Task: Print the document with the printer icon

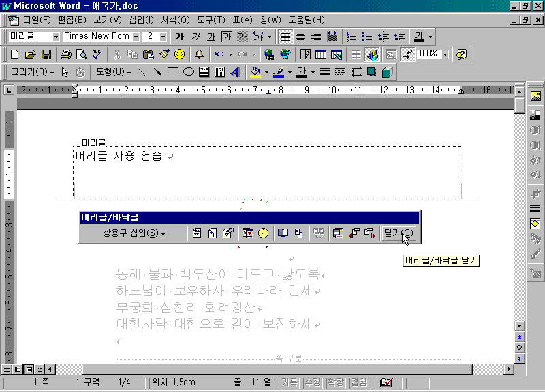Action: [65, 54]
